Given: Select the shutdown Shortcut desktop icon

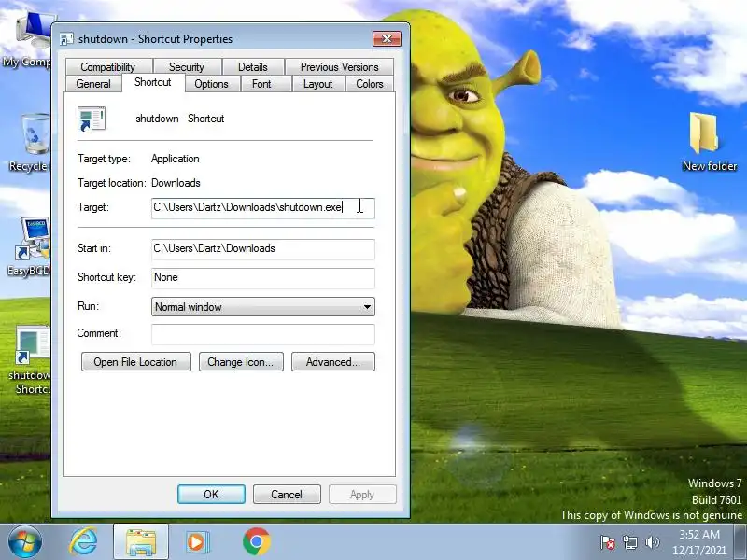Looking at the screenshot, I should point(30,360).
